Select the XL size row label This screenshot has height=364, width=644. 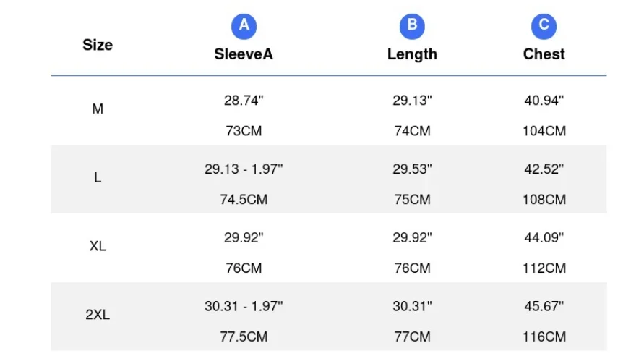(x=98, y=247)
